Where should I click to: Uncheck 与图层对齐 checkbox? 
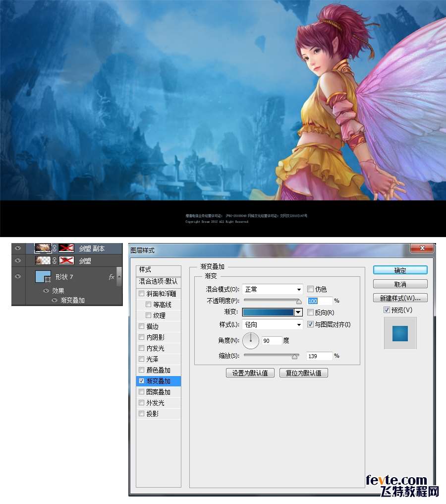click(x=310, y=324)
